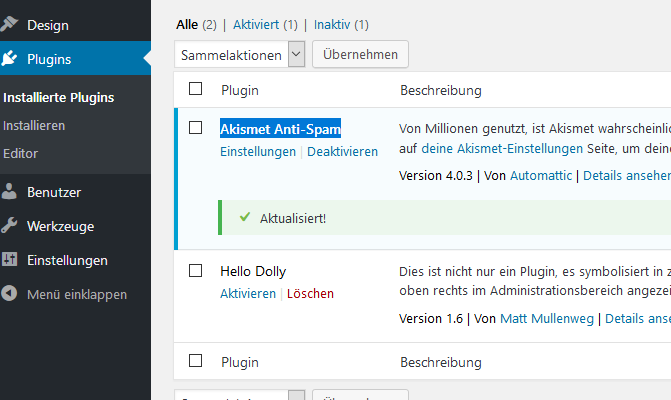Click Version 1.6 text

[431, 318]
